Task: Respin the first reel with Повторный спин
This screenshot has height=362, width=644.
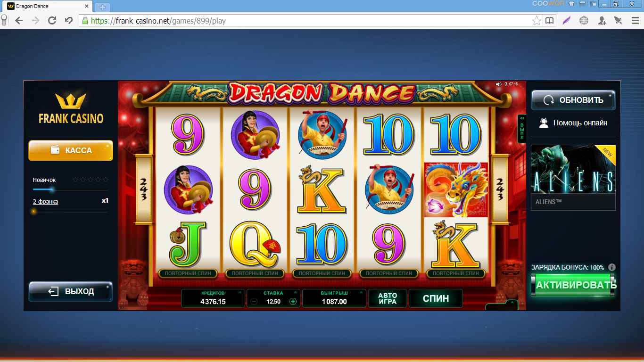Action: [188, 273]
